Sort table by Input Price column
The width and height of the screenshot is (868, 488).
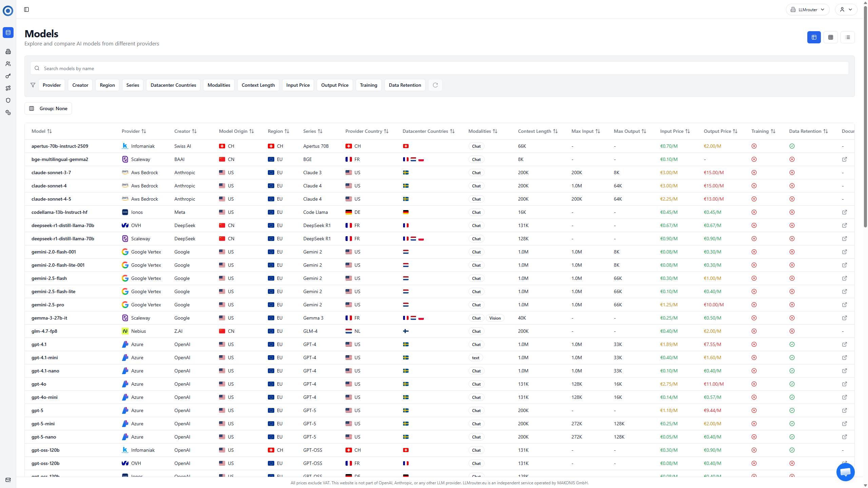click(x=675, y=131)
